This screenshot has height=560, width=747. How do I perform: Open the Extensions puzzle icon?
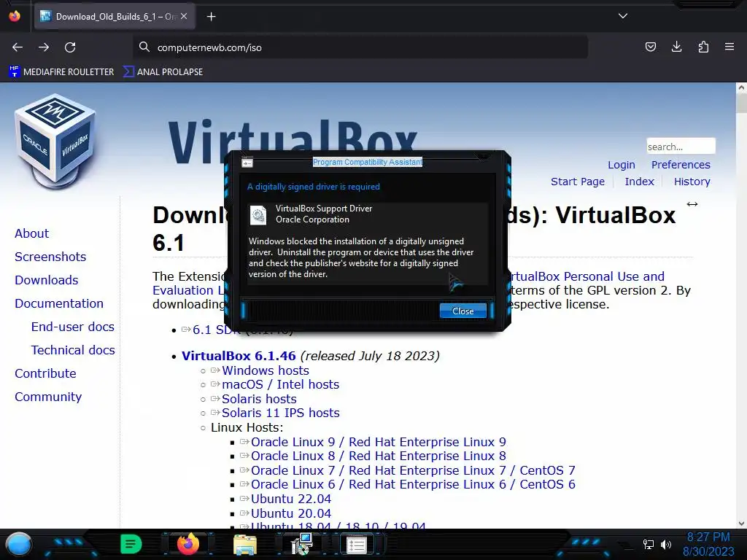[x=703, y=47]
